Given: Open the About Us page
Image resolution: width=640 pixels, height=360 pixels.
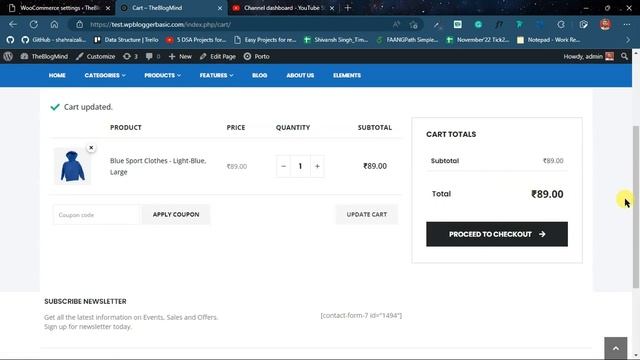Looking at the screenshot, I should click(300, 76).
